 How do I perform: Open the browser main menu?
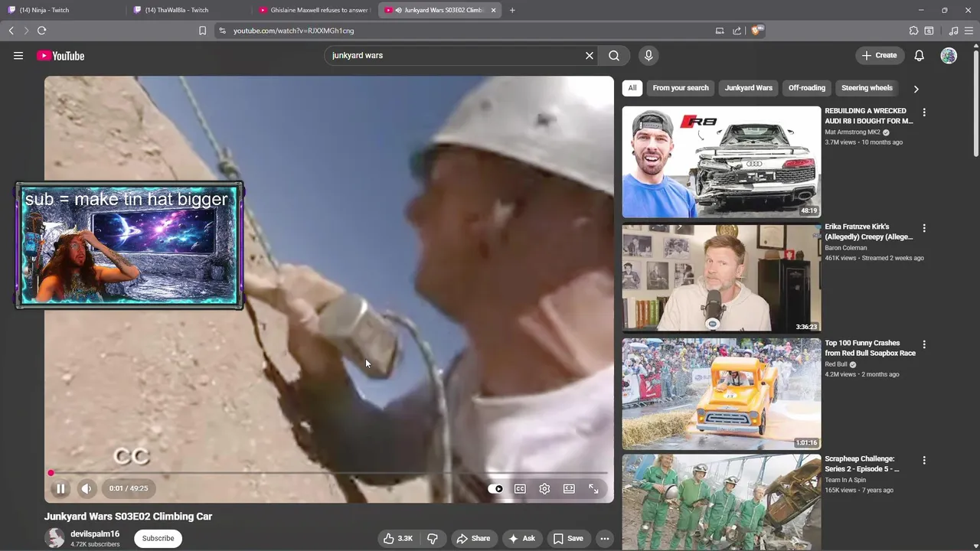coord(969,31)
